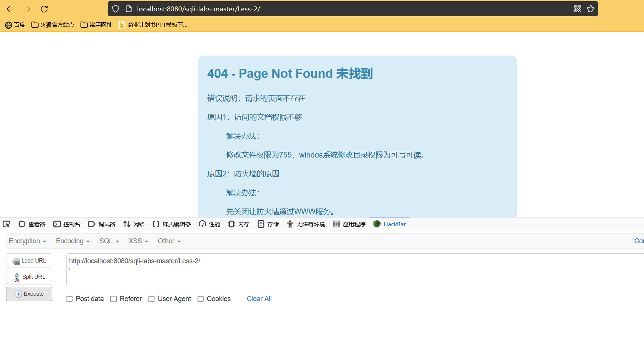Click the text 原因1：访问的文档权限不够
This screenshot has height=346, width=644.
coord(255,117)
